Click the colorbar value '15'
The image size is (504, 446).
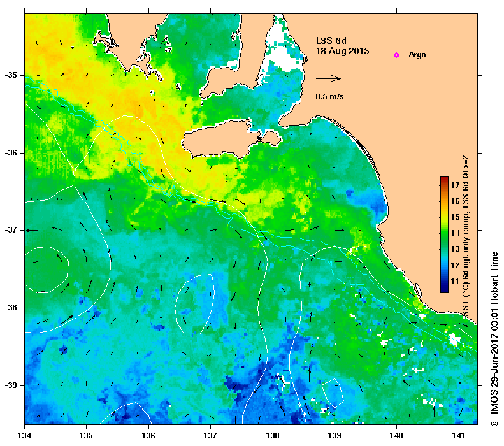click(455, 217)
